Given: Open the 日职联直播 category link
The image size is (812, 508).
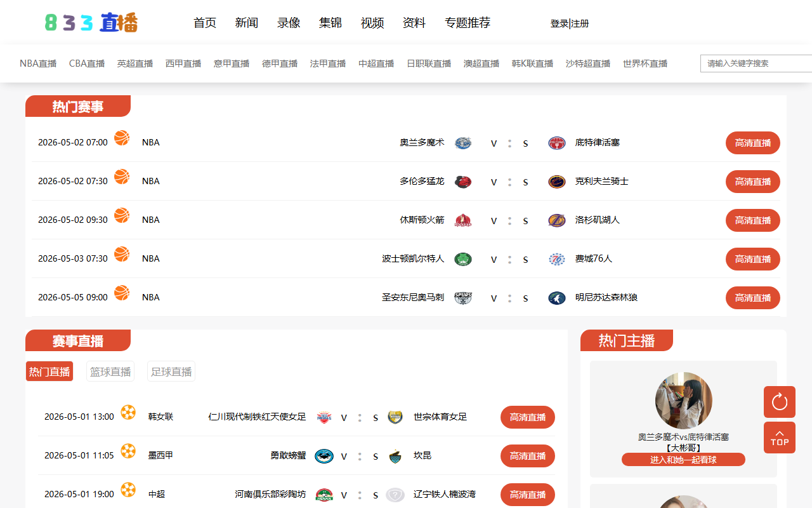Looking at the screenshot, I should tap(429, 63).
